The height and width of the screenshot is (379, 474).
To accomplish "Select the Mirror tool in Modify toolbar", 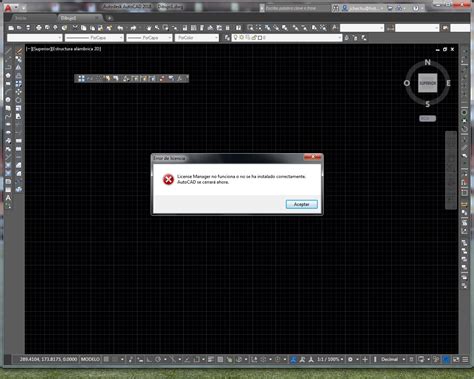I will 19,67.
